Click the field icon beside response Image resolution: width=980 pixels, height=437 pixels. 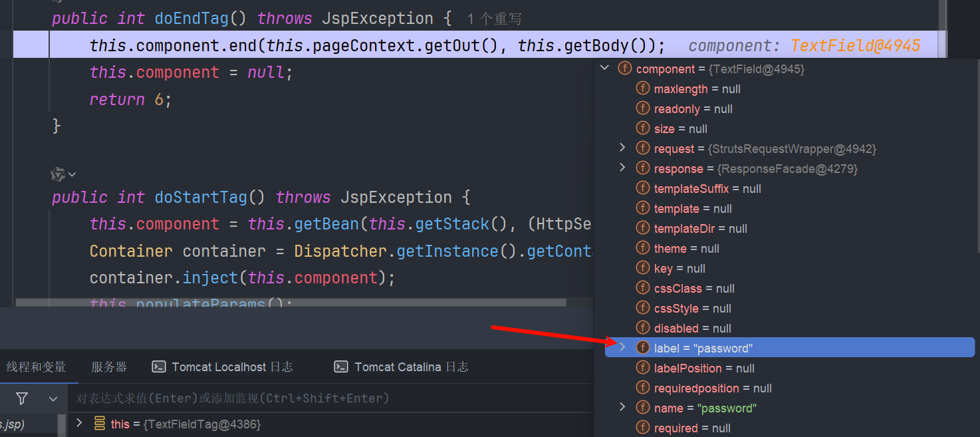point(643,168)
